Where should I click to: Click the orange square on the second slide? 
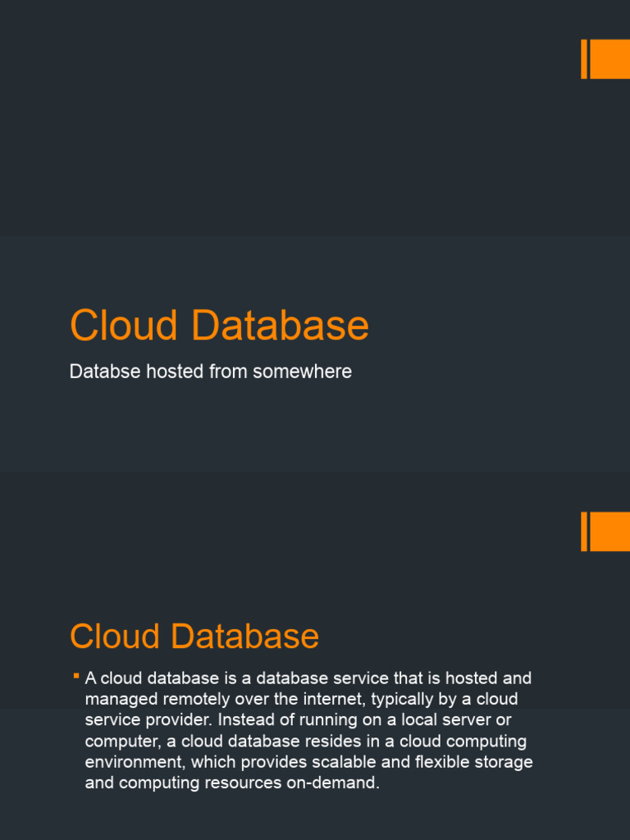point(609,532)
